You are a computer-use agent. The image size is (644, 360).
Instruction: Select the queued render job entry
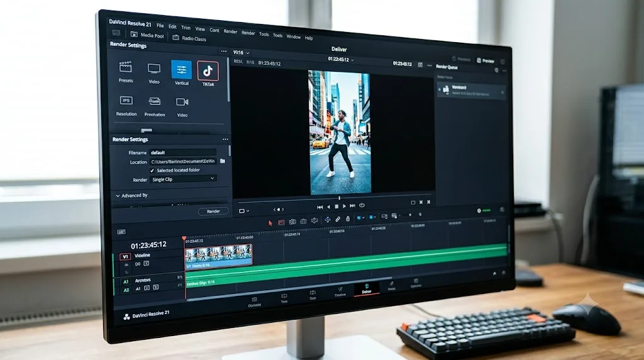pyautogui.click(x=472, y=90)
